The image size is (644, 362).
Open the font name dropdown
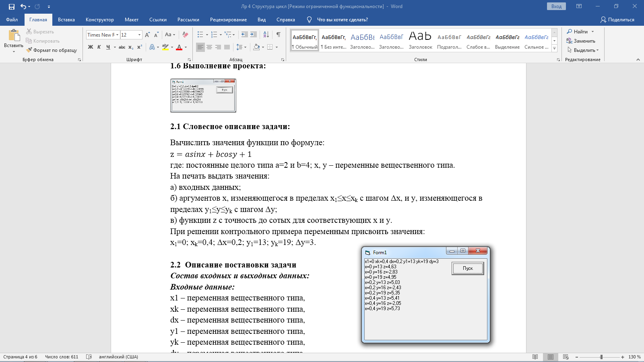(x=117, y=35)
